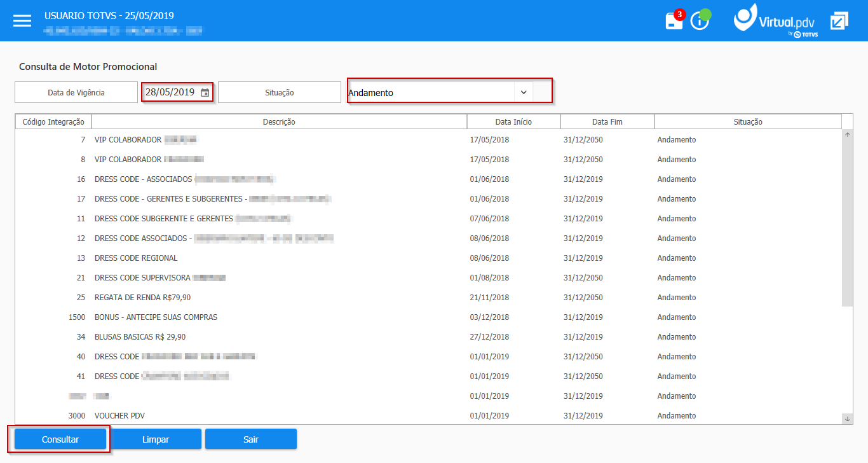Select DRESS CODE - GERENTES E SUBGERENTES row
Viewport: 868px width, 463px height.
click(x=429, y=199)
